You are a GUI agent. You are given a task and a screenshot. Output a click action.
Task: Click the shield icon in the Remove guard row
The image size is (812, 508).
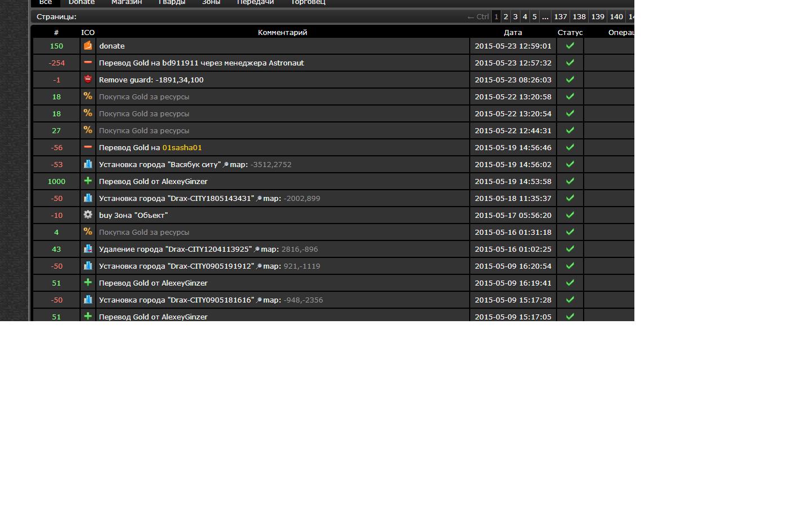coord(87,79)
